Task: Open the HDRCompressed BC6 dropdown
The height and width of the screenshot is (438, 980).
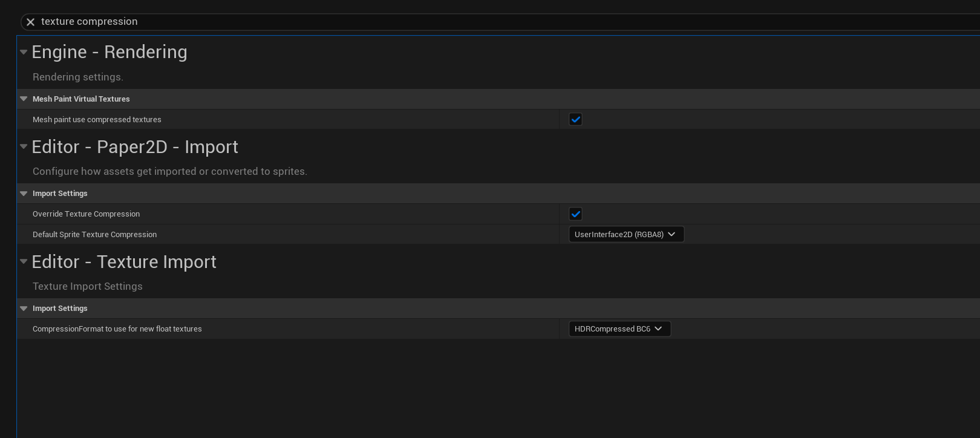Action: pos(619,328)
